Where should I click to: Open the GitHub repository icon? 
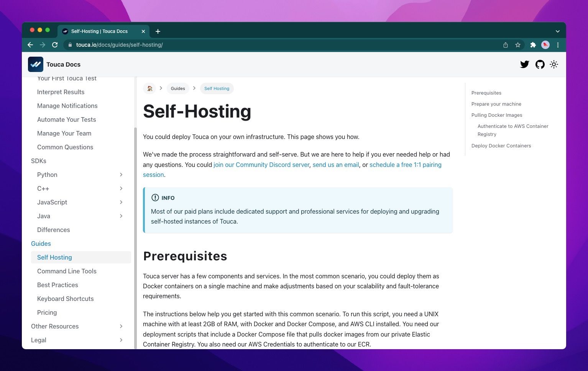540,64
